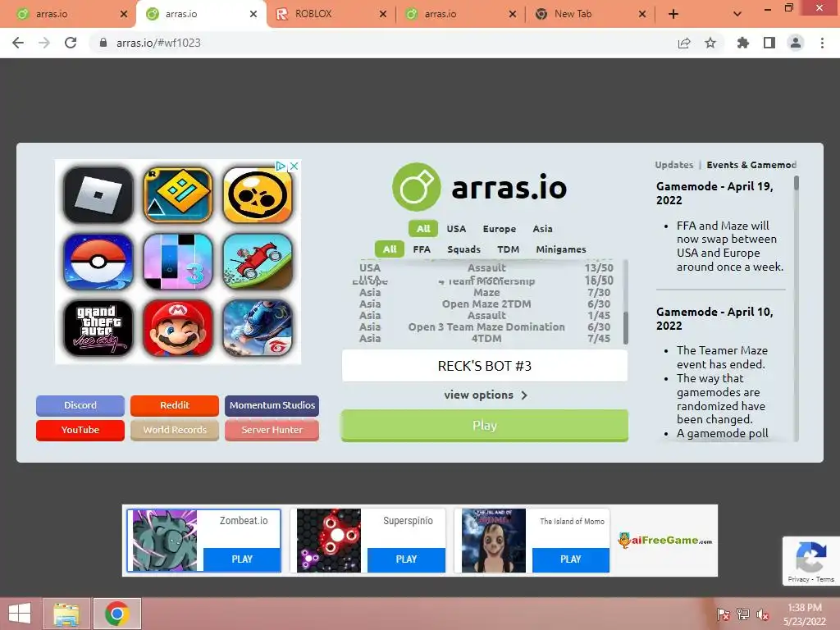Switch to the ROBLOX browser tab
This screenshot has width=840, height=630.
coord(330,14)
